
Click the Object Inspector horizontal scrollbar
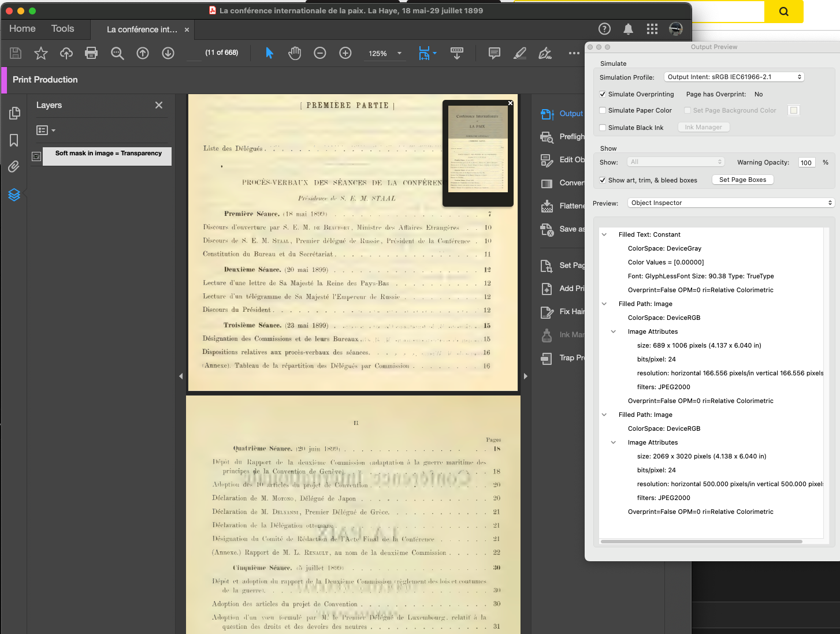(x=701, y=542)
